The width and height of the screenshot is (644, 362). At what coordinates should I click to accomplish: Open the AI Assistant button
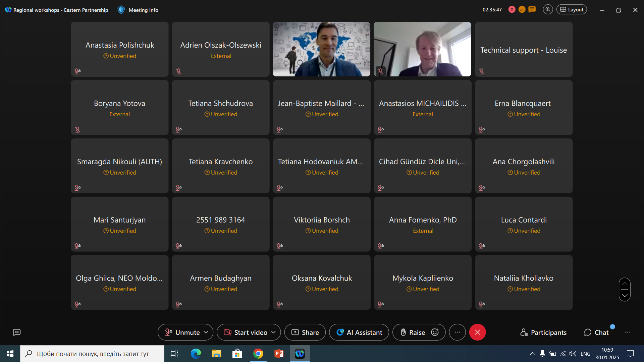359,332
